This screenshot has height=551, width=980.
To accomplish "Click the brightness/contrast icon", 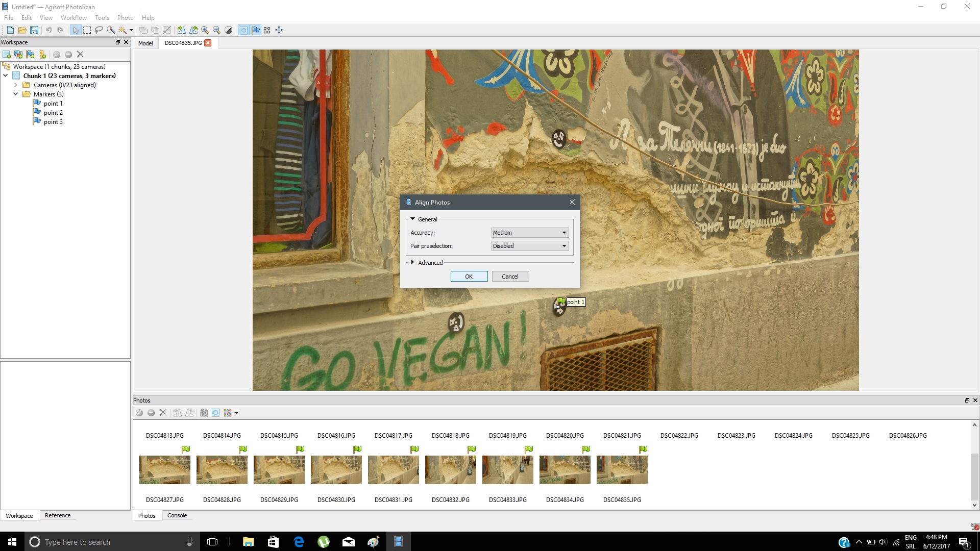I will [x=228, y=30].
